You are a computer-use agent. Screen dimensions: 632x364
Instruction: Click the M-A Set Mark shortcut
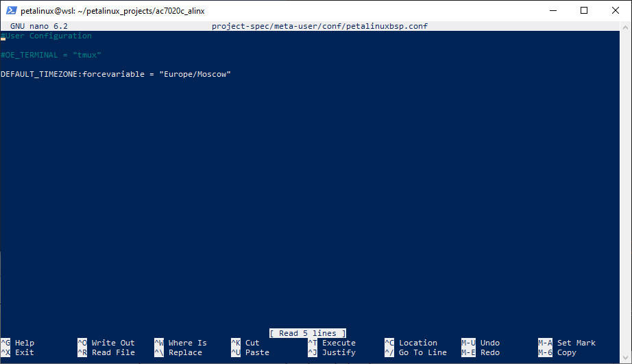(567, 343)
